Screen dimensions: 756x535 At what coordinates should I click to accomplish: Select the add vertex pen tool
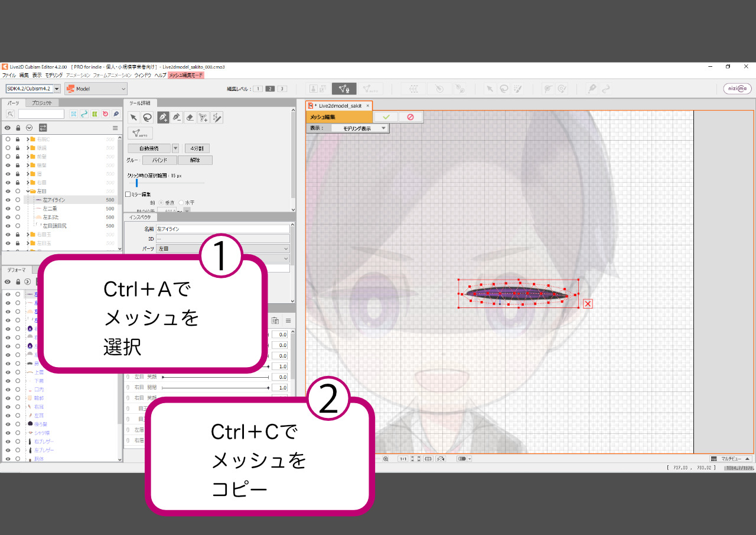[162, 117]
